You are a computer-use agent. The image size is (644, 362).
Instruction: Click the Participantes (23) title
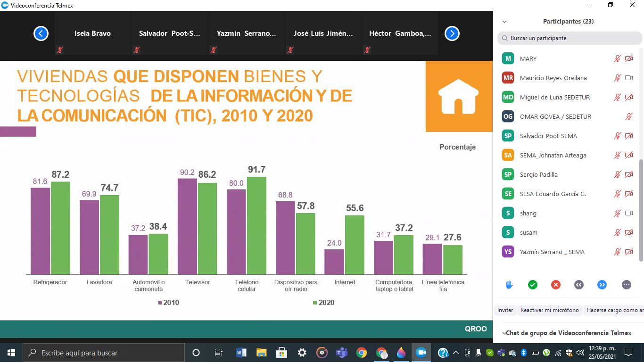click(x=568, y=22)
